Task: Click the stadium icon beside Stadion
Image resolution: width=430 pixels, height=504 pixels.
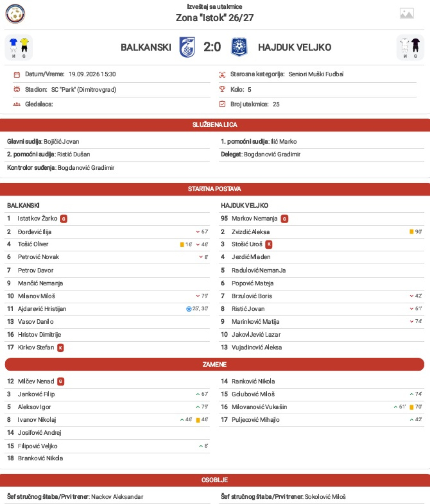Action: pos(17,89)
